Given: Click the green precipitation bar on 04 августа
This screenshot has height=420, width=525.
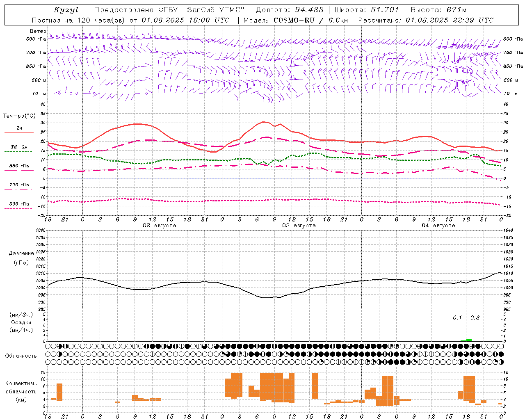Looking at the screenshot, I should coord(469,340).
